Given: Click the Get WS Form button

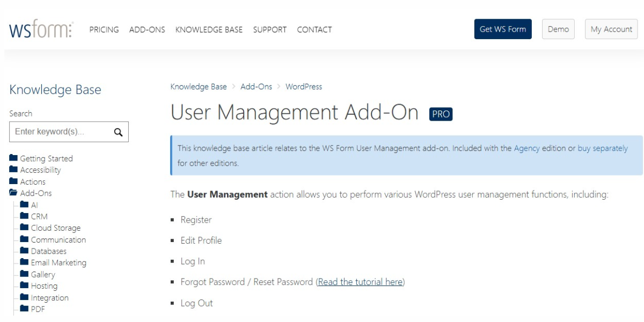Looking at the screenshot, I should [502, 29].
